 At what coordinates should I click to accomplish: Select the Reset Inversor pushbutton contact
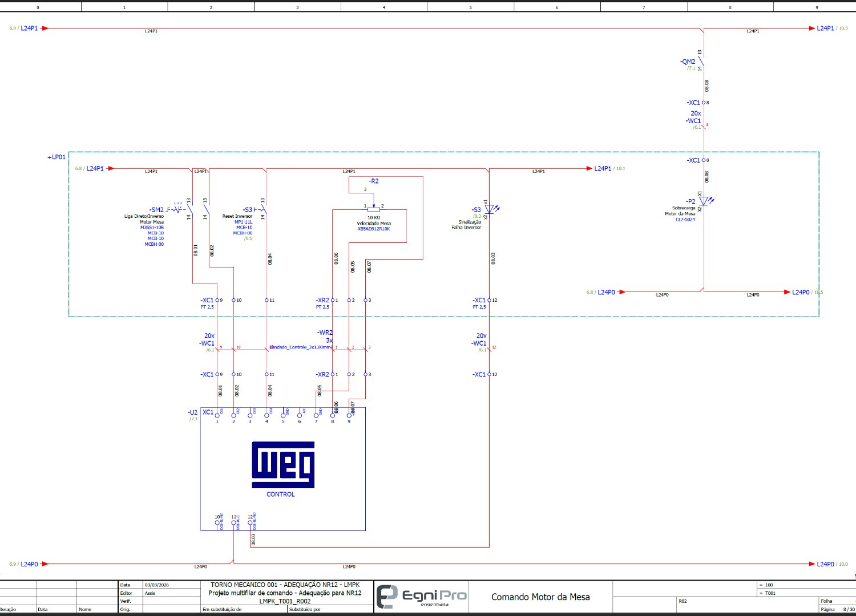pyautogui.click(x=263, y=209)
